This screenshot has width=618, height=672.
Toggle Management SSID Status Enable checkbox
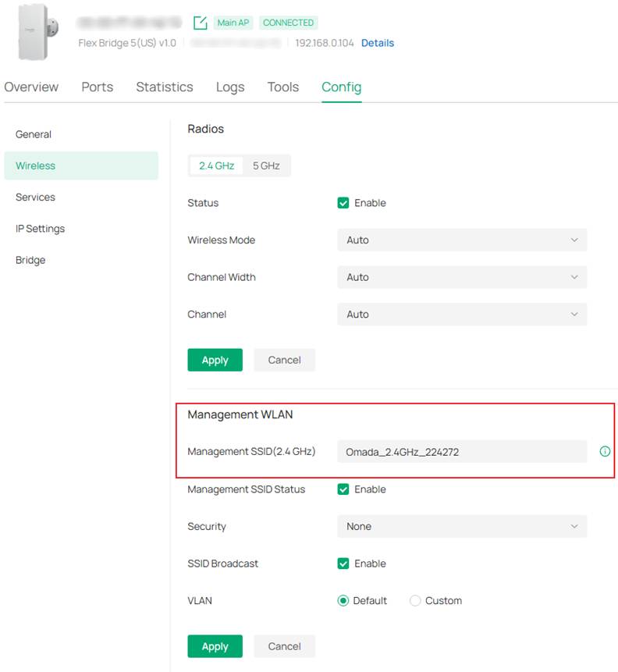[x=343, y=489]
